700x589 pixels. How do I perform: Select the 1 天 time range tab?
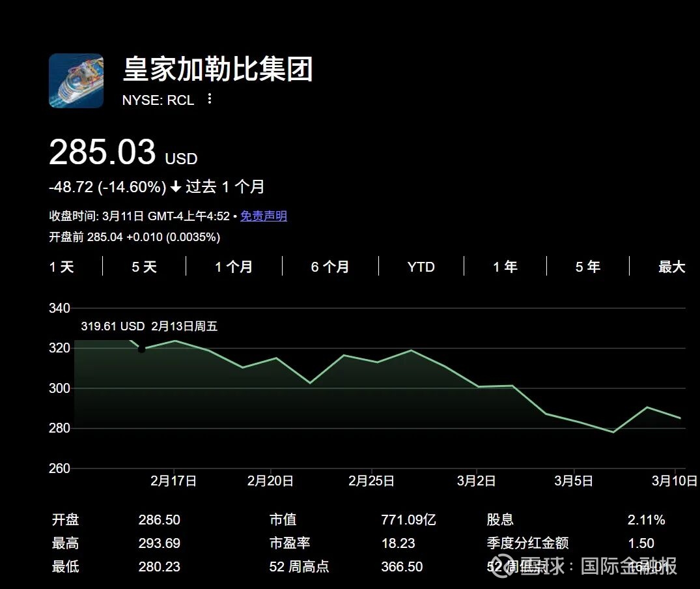point(62,267)
